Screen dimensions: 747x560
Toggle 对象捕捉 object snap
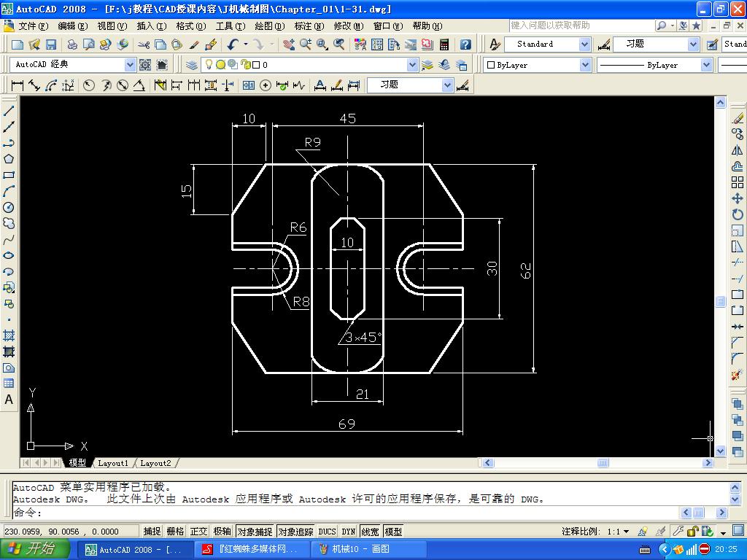255,532
